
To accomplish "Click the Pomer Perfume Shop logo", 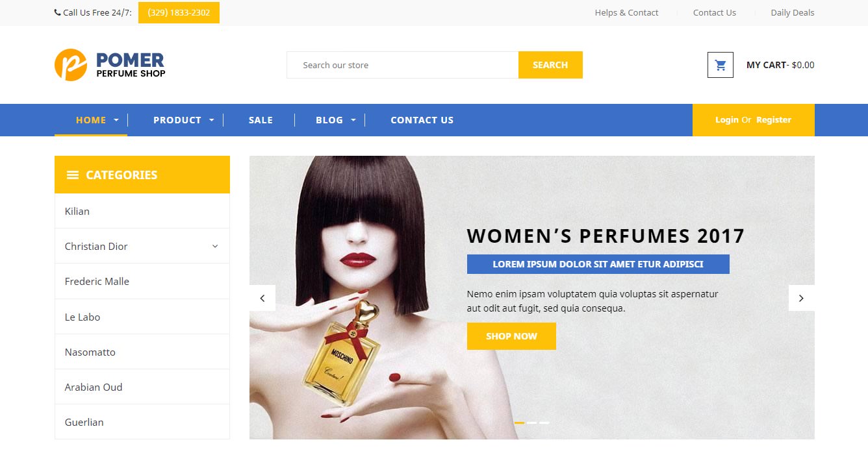I will pyautogui.click(x=110, y=65).
